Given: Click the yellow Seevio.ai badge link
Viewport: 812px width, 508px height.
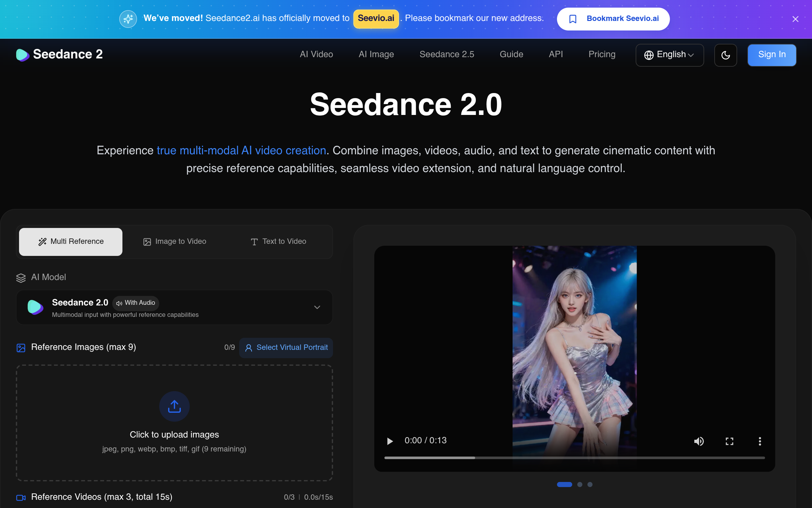Looking at the screenshot, I should [x=376, y=18].
